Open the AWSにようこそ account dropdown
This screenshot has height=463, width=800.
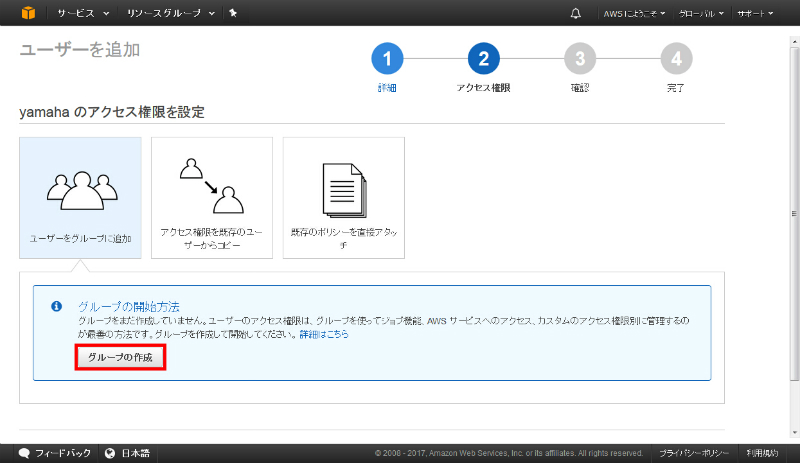[x=634, y=13]
